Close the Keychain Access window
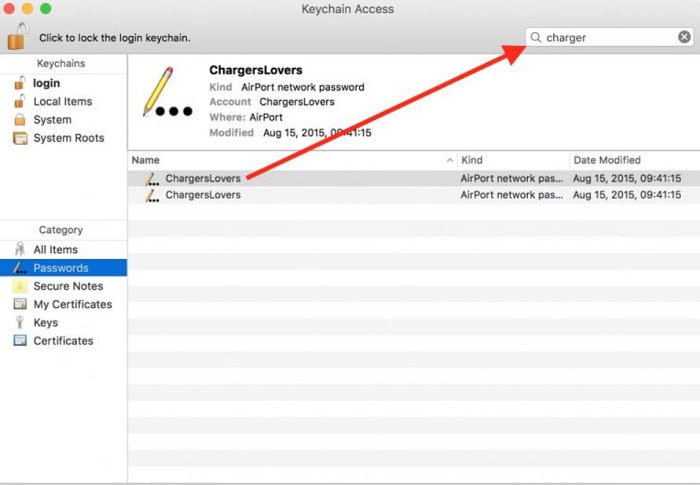The width and height of the screenshot is (700, 485). 9,8
